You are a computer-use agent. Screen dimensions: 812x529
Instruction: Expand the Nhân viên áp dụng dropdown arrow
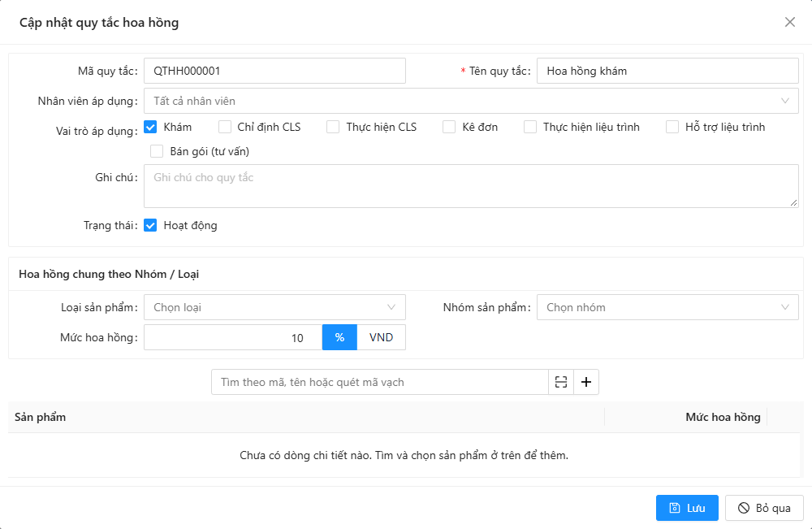(785, 101)
